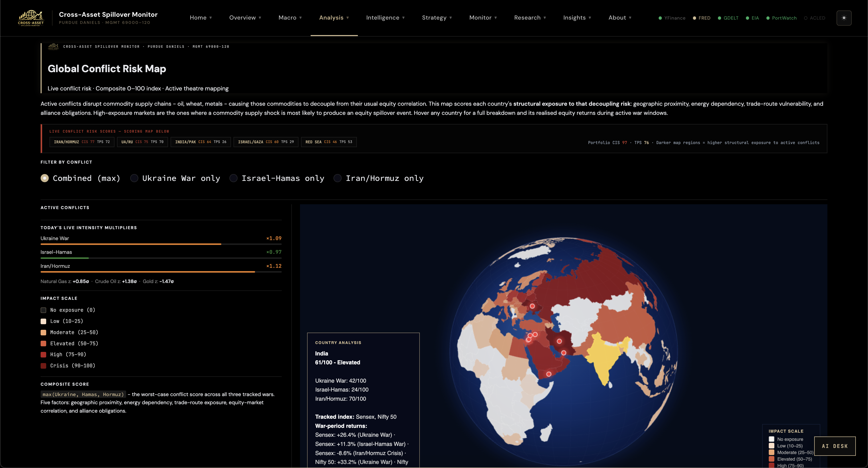
Task: Click the Moderate (25-50) legend swatch
Action: 43,332
